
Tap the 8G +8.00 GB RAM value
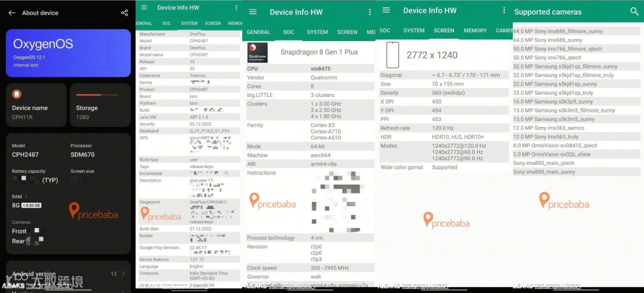tap(27, 205)
